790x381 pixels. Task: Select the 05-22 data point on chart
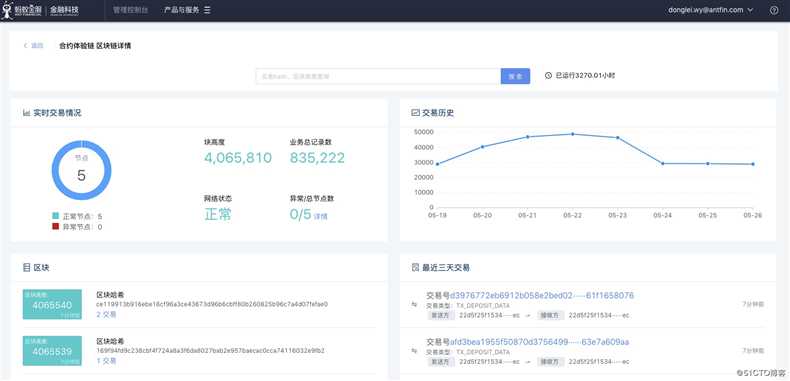[572, 134]
